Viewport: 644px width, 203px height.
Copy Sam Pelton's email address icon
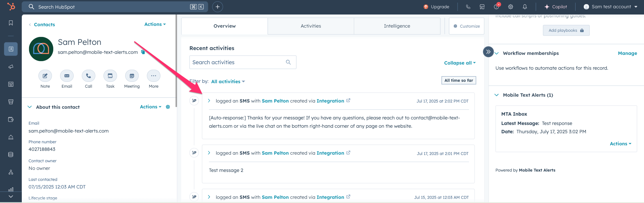[143, 52]
